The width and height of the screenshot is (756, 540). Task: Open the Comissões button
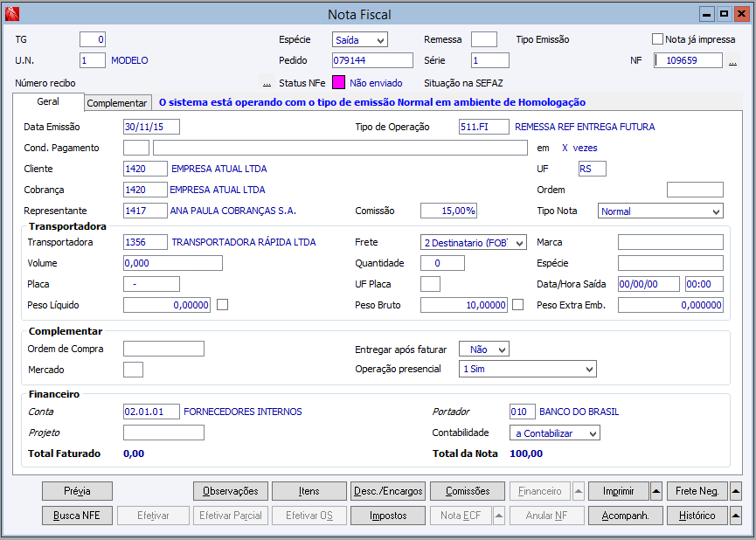(468, 491)
